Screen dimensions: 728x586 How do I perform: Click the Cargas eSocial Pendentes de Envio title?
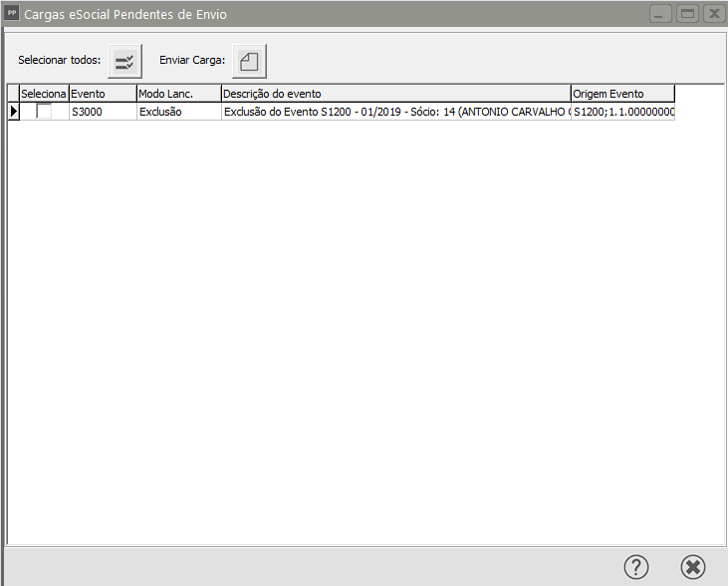point(124,15)
